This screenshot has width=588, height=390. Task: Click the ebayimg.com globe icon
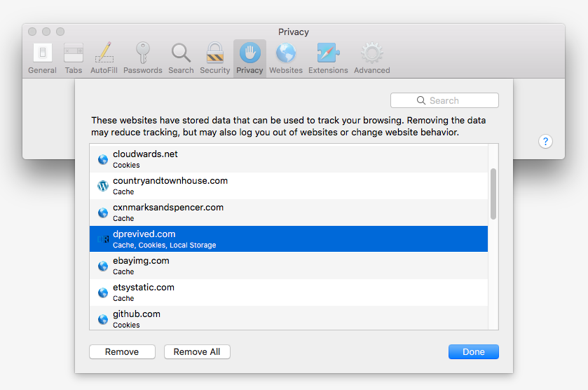pyautogui.click(x=103, y=266)
